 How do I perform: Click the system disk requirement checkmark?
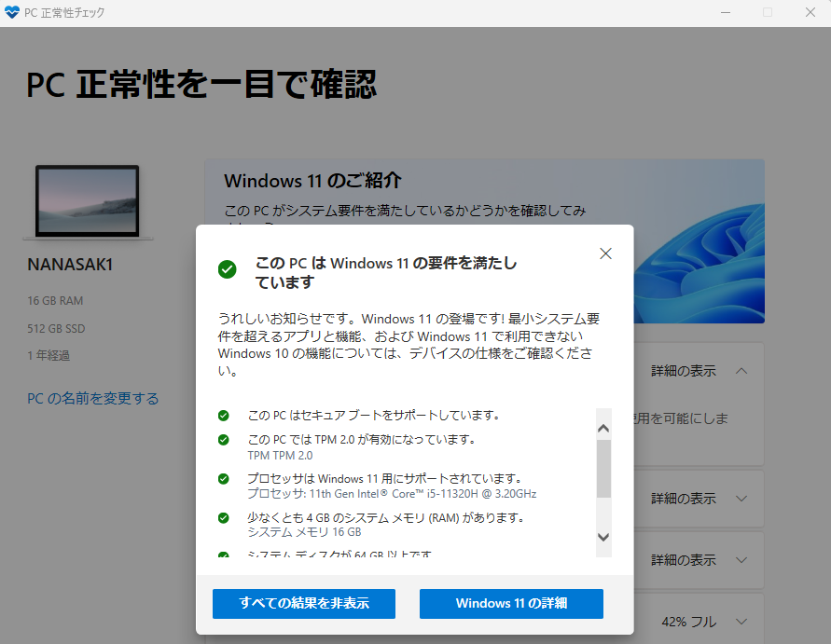224,555
